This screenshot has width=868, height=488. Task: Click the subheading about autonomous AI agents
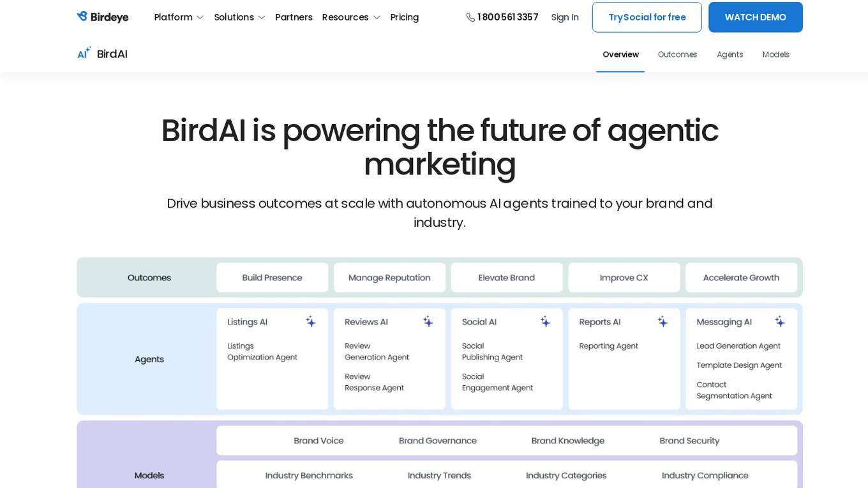pos(440,213)
